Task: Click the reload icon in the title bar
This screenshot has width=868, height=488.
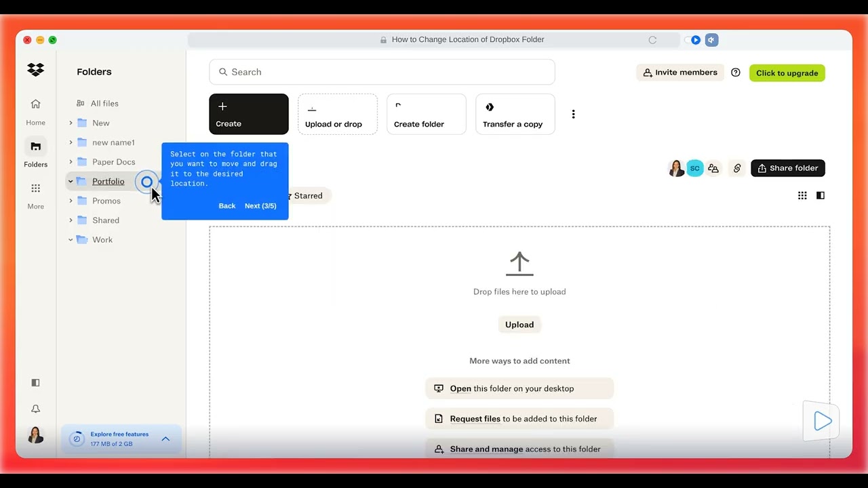Action: tap(652, 40)
